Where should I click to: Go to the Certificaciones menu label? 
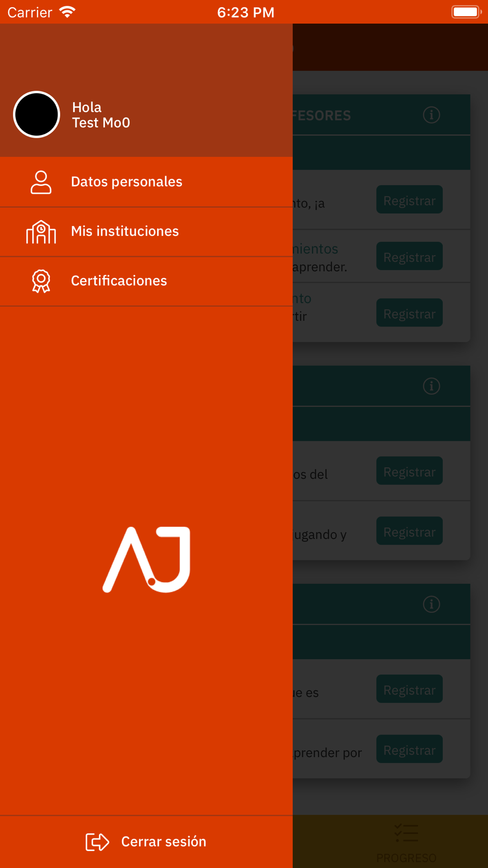pos(119,281)
